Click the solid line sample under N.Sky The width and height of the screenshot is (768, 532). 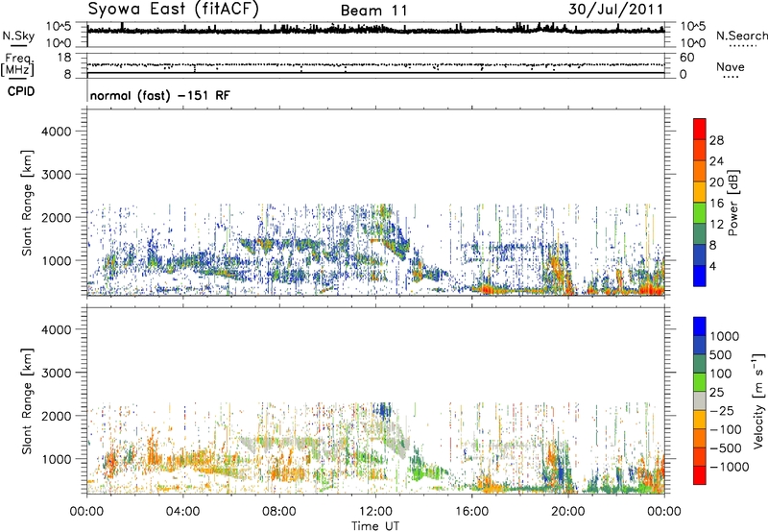pos(18,45)
